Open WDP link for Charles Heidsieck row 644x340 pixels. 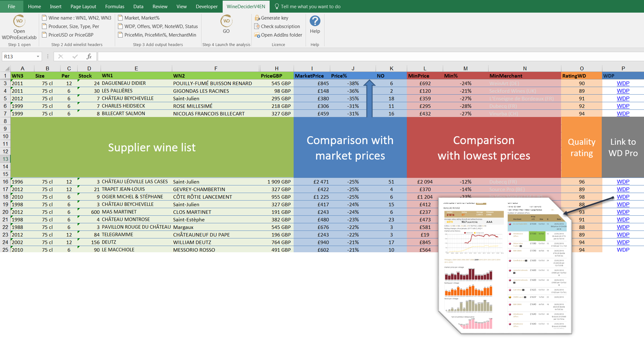[623, 106]
